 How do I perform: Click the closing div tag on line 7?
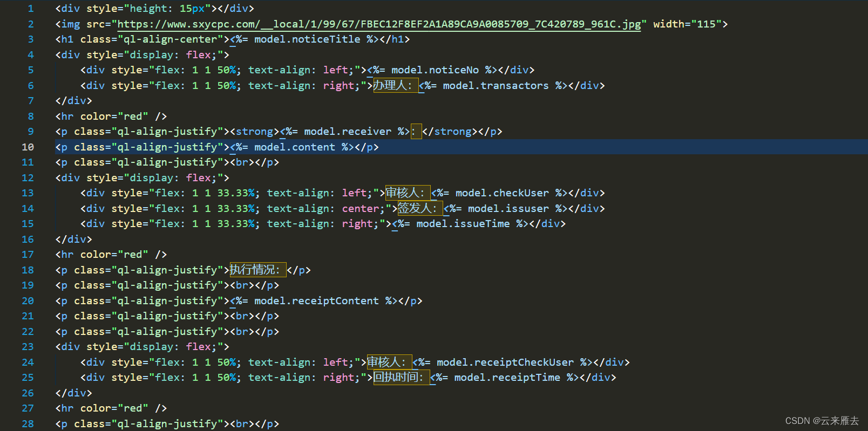point(74,101)
